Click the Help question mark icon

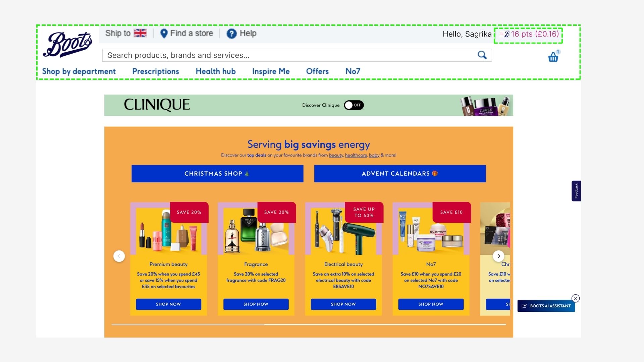point(231,34)
